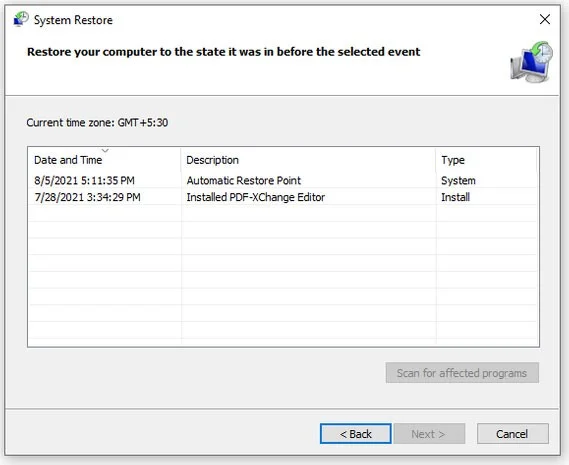Viewport: 569px width, 465px height.
Task: Click the computer restore graphic icon
Action: pos(532,62)
